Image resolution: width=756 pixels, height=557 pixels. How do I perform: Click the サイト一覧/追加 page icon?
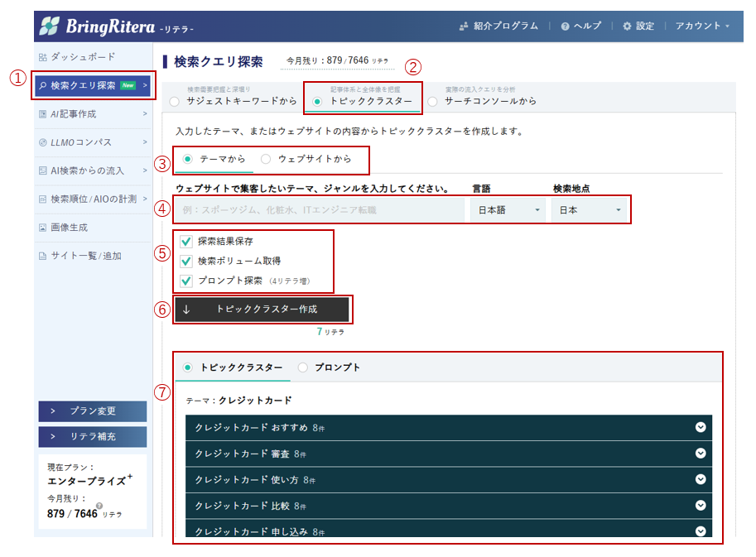[43, 256]
